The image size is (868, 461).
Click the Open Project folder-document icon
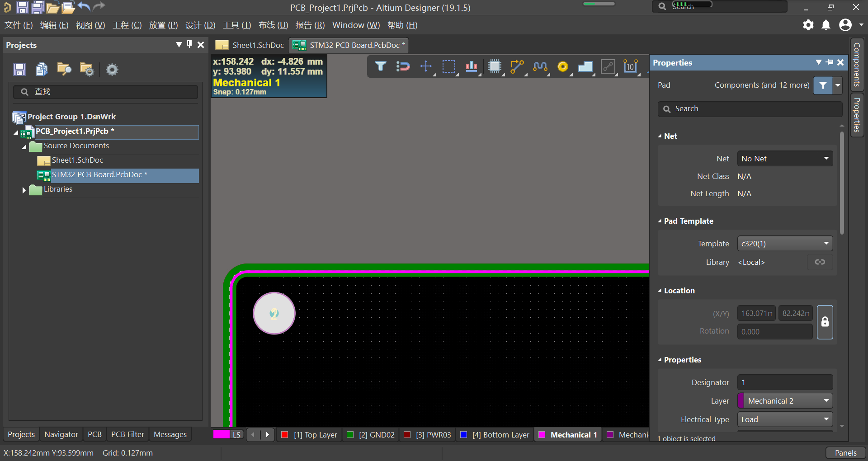(x=68, y=7)
